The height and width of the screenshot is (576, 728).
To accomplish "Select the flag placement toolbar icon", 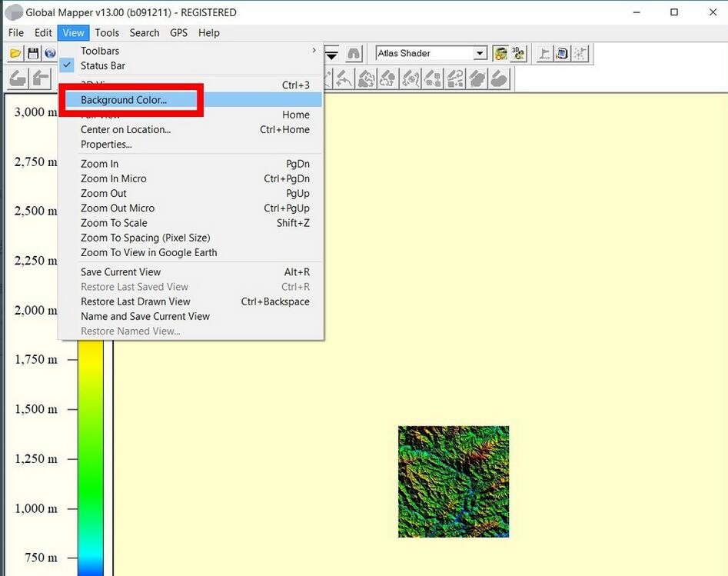I will pyautogui.click(x=543, y=54).
